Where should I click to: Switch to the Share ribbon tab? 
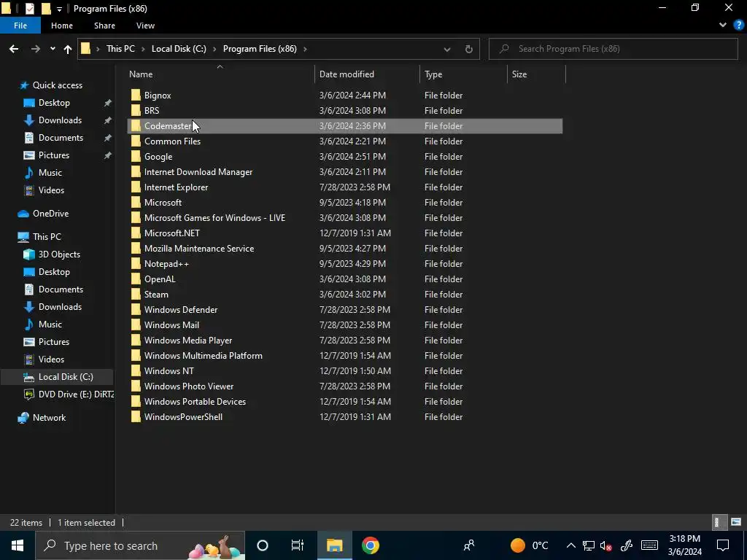point(104,26)
